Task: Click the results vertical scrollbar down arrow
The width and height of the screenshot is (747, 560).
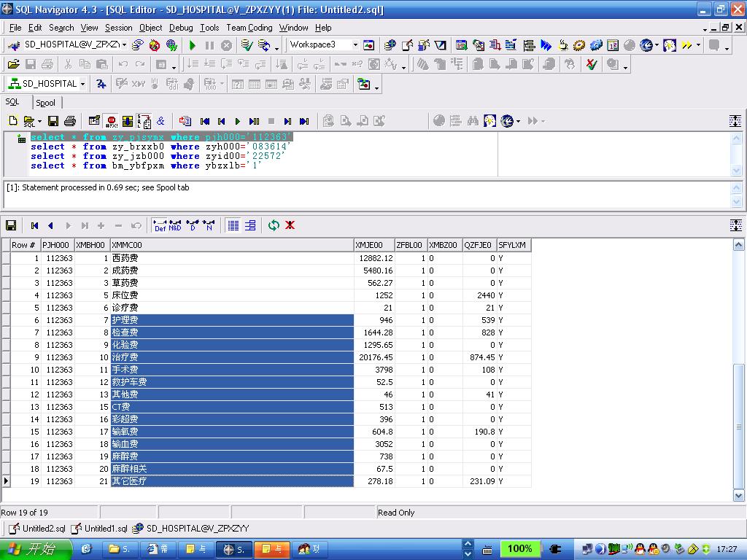Action: pos(737,495)
